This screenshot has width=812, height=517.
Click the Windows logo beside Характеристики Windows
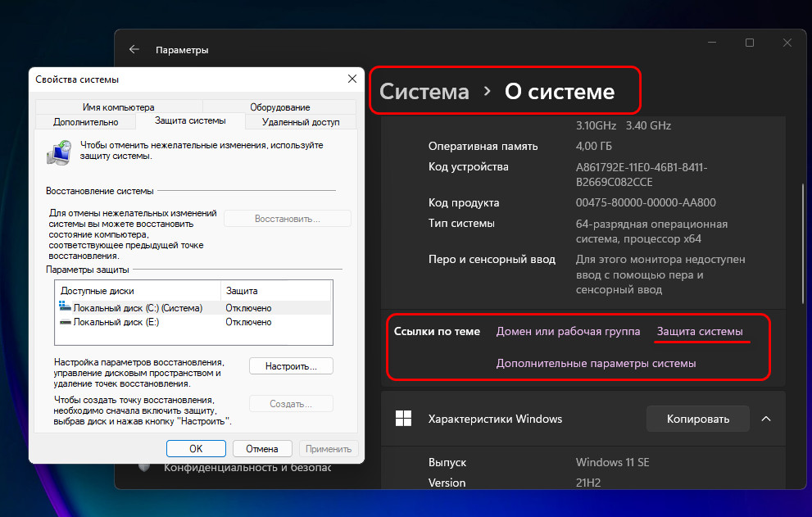(x=403, y=419)
